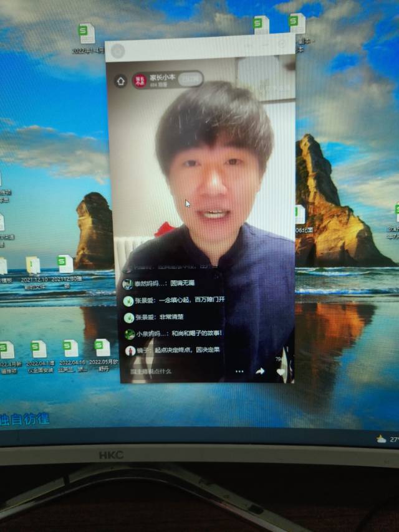
Task: Click the round icon in the window title bar
Action: [117, 52]
